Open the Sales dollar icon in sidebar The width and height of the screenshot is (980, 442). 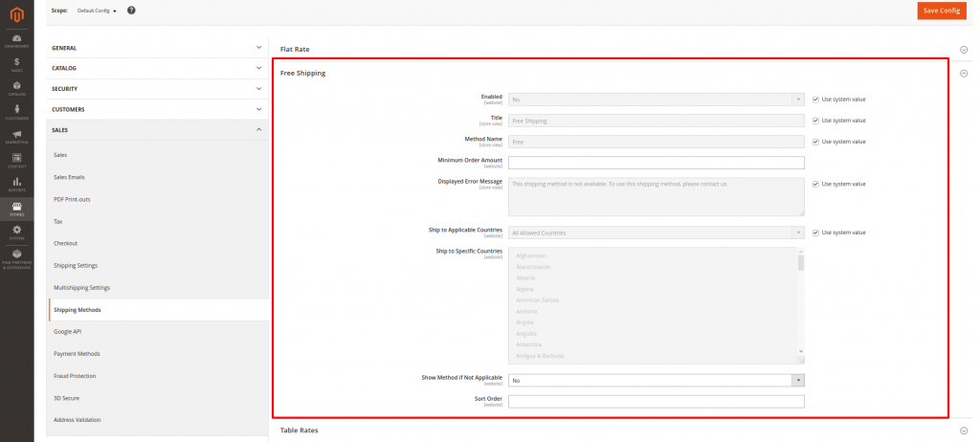point(16,64)
